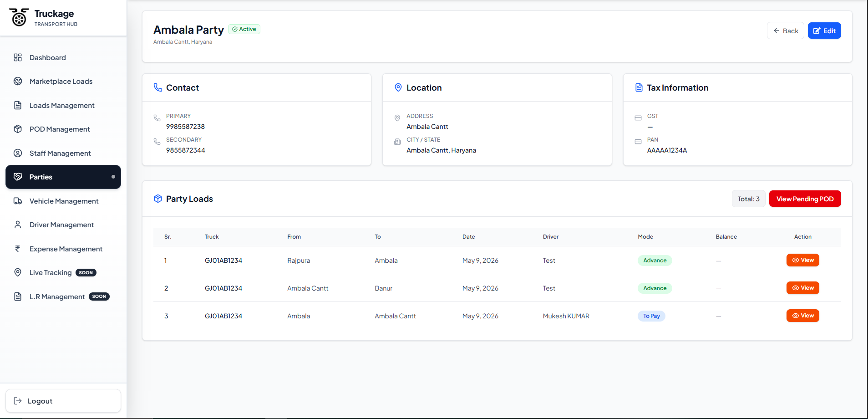Click the card icon next to PAN

pyautogui.click(x=638, y=142)
